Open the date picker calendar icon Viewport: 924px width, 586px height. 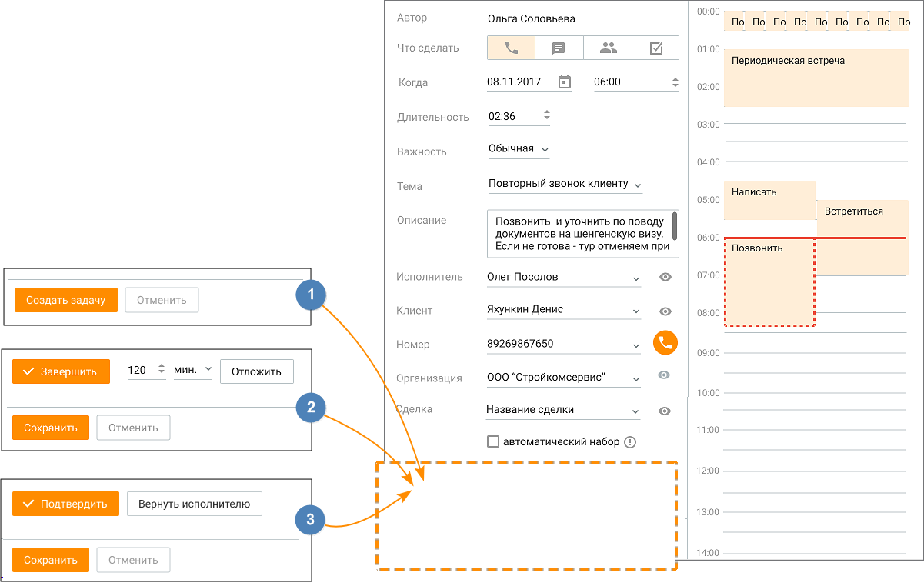tap(565, 82)
